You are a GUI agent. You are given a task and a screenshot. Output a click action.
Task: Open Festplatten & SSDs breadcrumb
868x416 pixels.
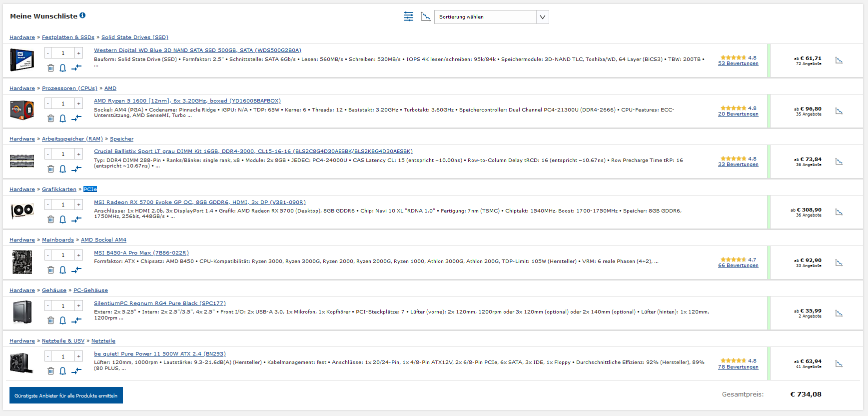click(68, 37)
